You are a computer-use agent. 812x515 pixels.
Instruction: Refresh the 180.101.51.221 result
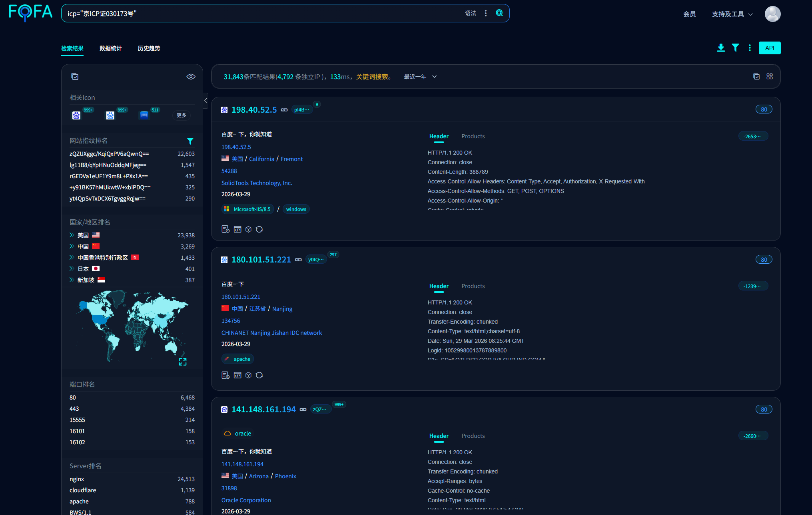[259, 375]
